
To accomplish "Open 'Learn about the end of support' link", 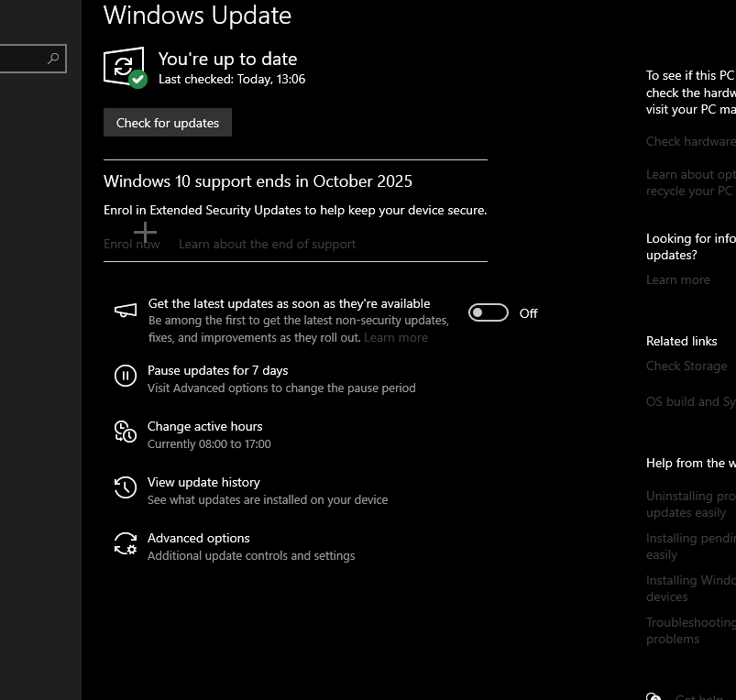I will click(x=267, y=244).
